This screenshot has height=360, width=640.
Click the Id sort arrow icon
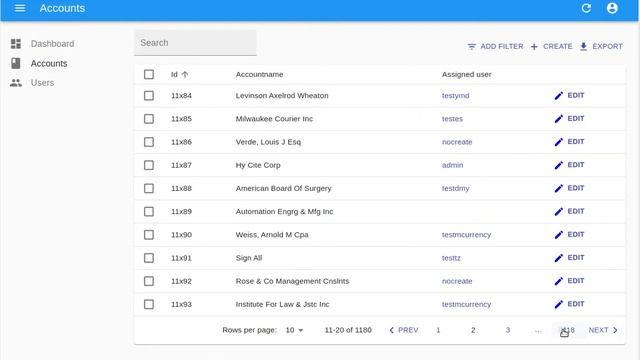click(x=184, y=74)
